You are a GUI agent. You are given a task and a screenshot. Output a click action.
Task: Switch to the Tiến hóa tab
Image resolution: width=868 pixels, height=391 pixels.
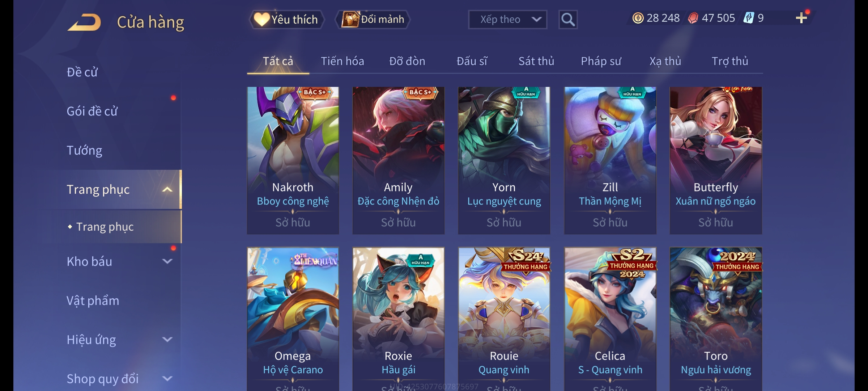pyautogui.click(x=342, y=61)
